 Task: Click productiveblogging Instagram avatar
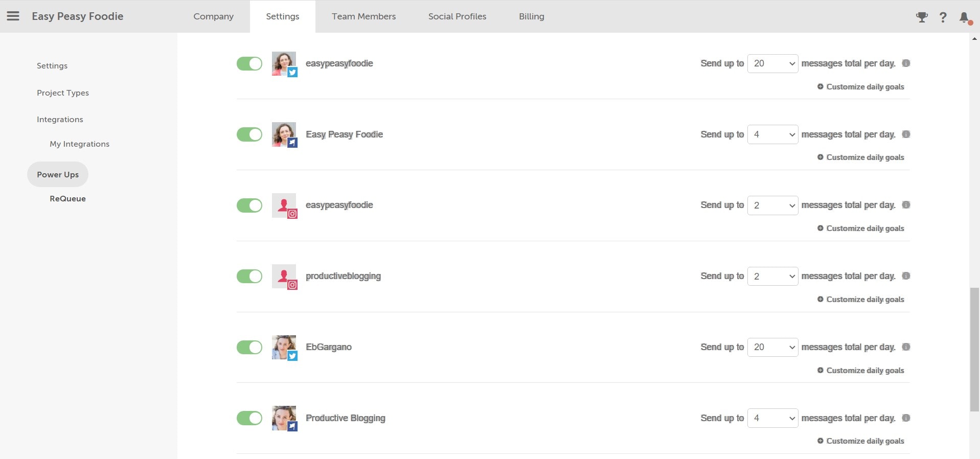pos(284,277)
